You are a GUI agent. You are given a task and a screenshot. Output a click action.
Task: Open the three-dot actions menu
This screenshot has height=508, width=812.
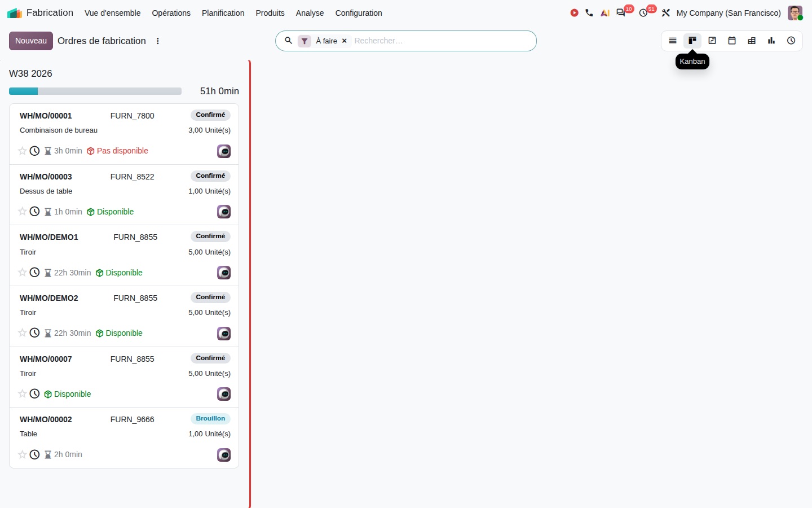[x=158, y=41]
